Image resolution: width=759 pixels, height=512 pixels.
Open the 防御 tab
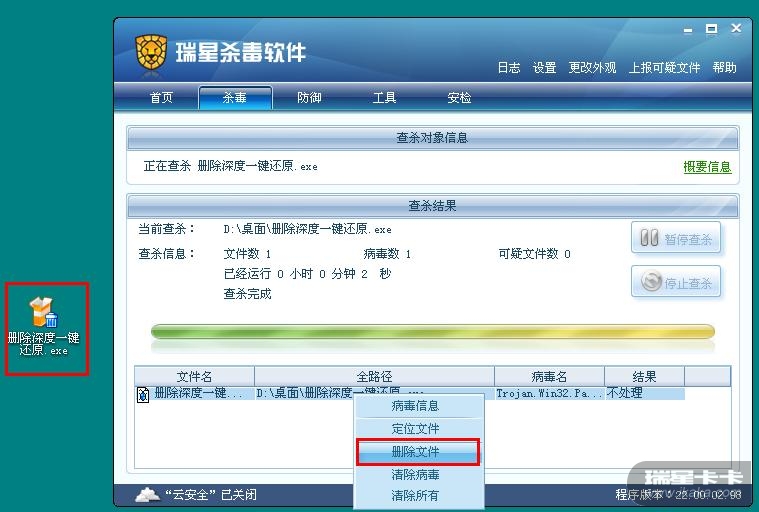point(310,98)
